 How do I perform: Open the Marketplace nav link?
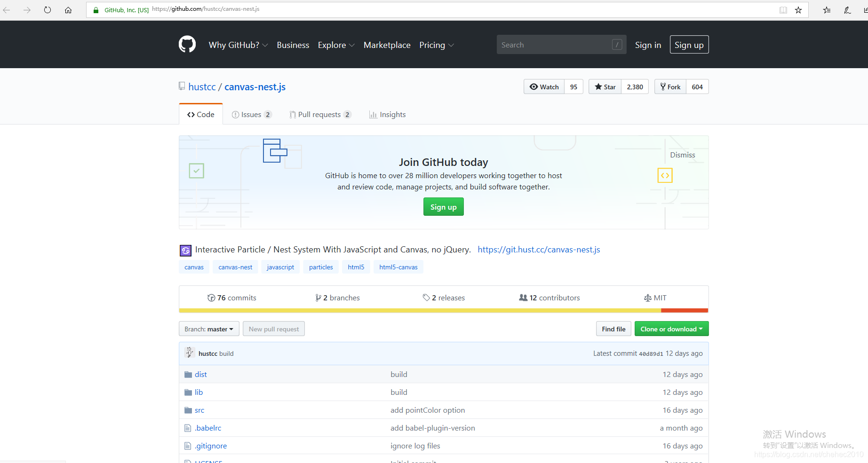tap(387, 45)
